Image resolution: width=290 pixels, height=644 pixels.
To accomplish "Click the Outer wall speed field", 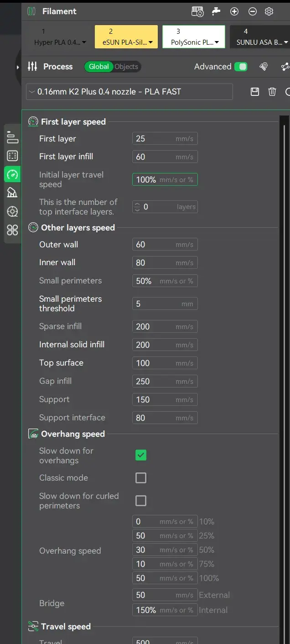I will pos(165,245).
